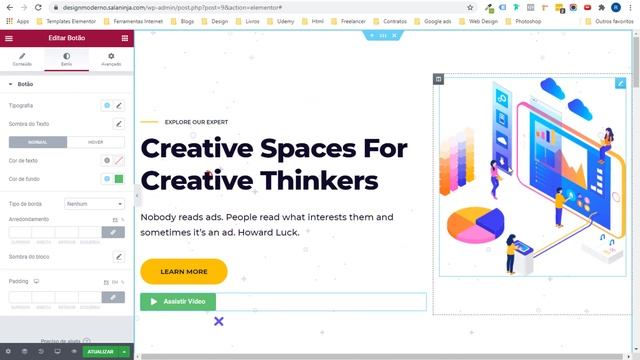This screenshot has height=360, width=640.
Task: Switch responsive mode via footer monitor icon
Action: [x=58, y=351]
